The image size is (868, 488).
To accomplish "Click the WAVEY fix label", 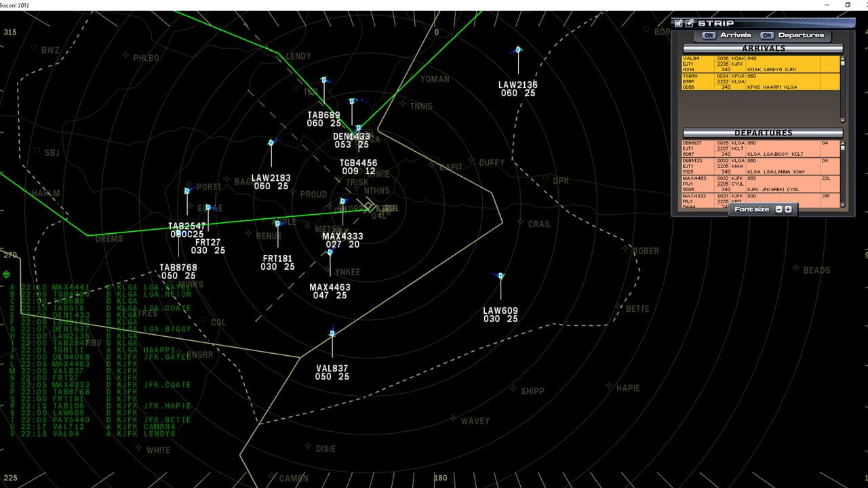I will (x=475, y=421).
